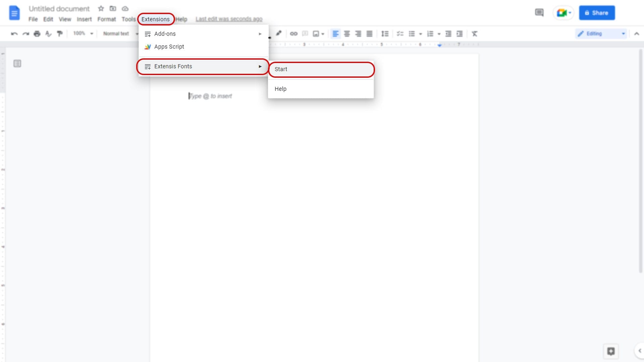Click the document outline panel icon
Image resolution: width=644 pixels, height=362 pixels.
(17, 63)
